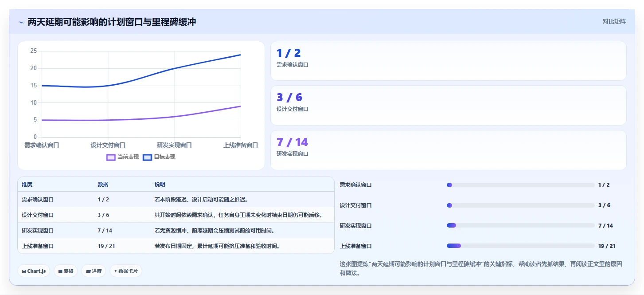This screenshot has height=295, width=644.
Task: Click the lightning icon beside the title
Action: click(21, 22)
